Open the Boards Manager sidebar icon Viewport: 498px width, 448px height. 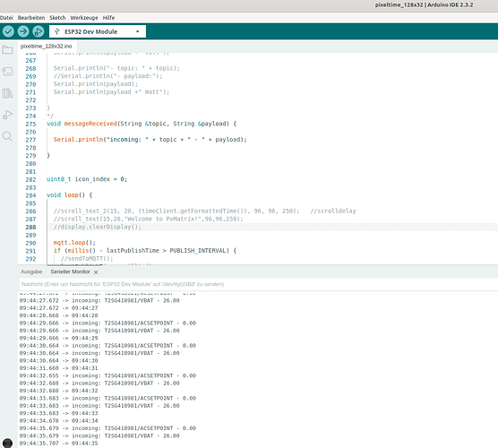point(7,71)
